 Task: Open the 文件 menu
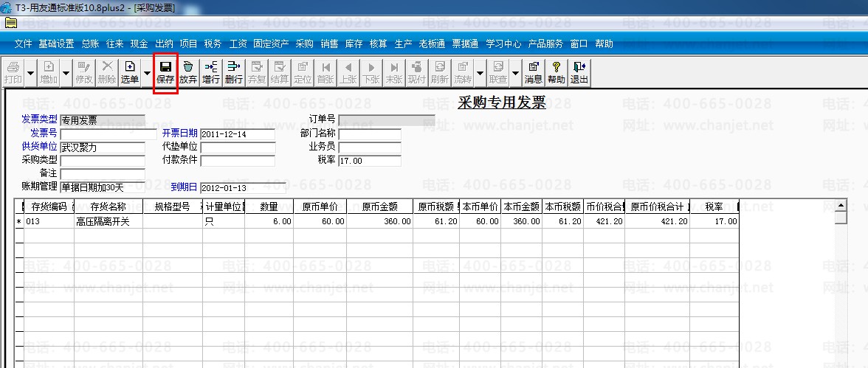click(24, 44)
